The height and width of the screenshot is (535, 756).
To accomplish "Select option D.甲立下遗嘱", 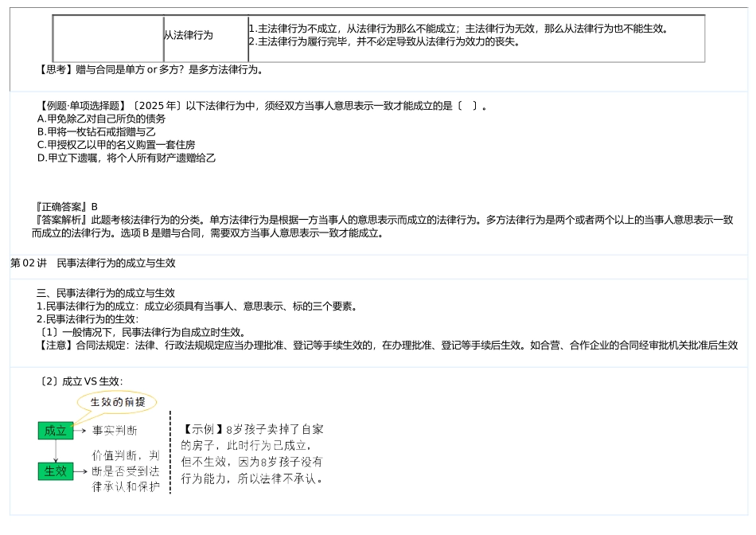I will (127, 158).
